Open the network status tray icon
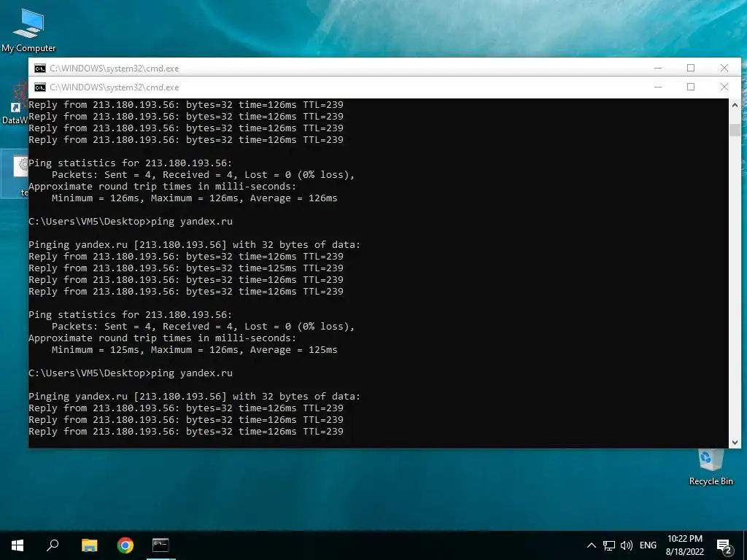Screen dimensions: 747x560 pos(609,545)
